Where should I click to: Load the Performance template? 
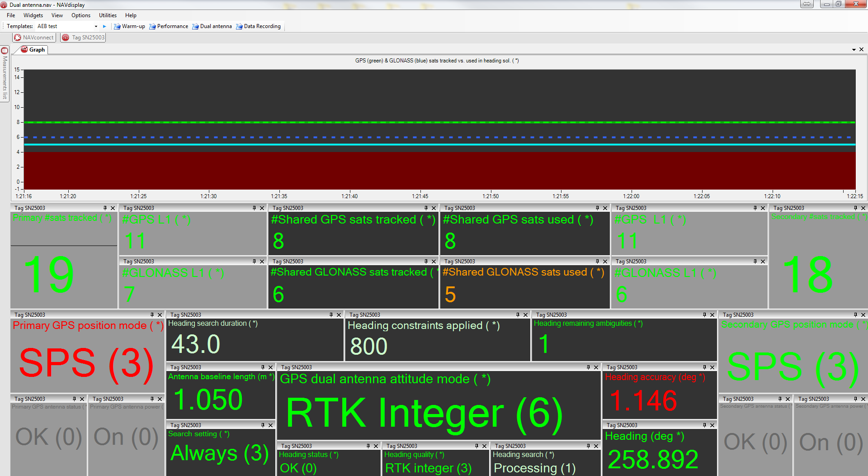[x=169, y=26]
